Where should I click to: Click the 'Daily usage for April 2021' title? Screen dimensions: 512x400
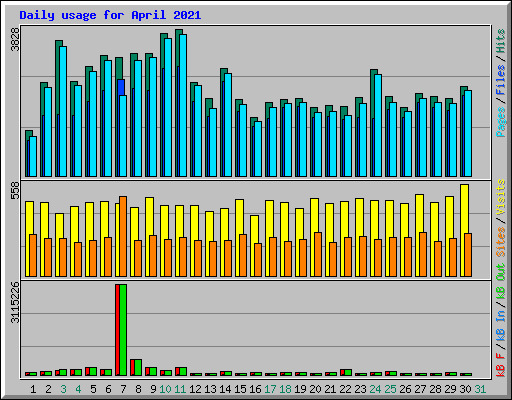pyautogui.click(x=110, y=15)
